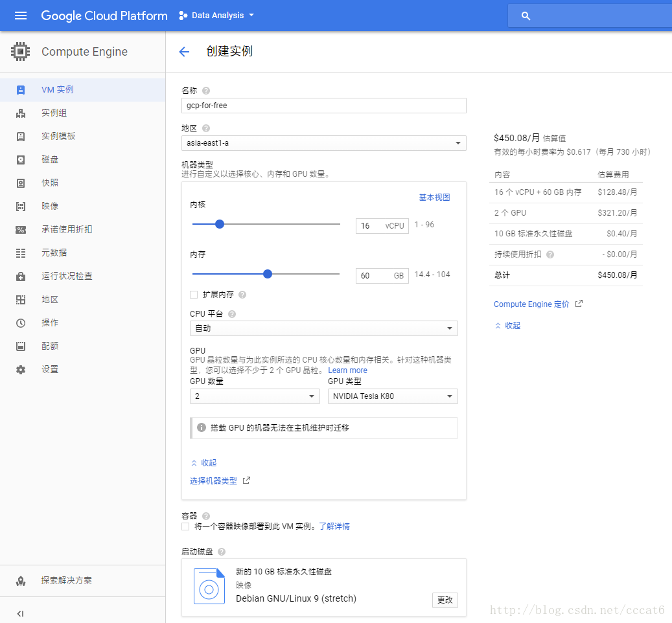Viewport: 672px width, 623px height.
Task: Switch to 基本视图 link
Action: [x=434, y=198]
